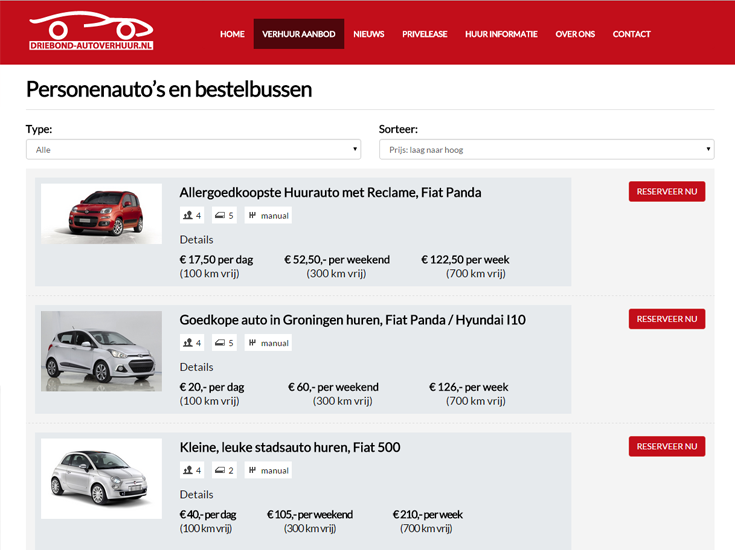
Task: Click RESERVEER NU for Fiat Panda / Hyundai I10
Action: (667, 319)
